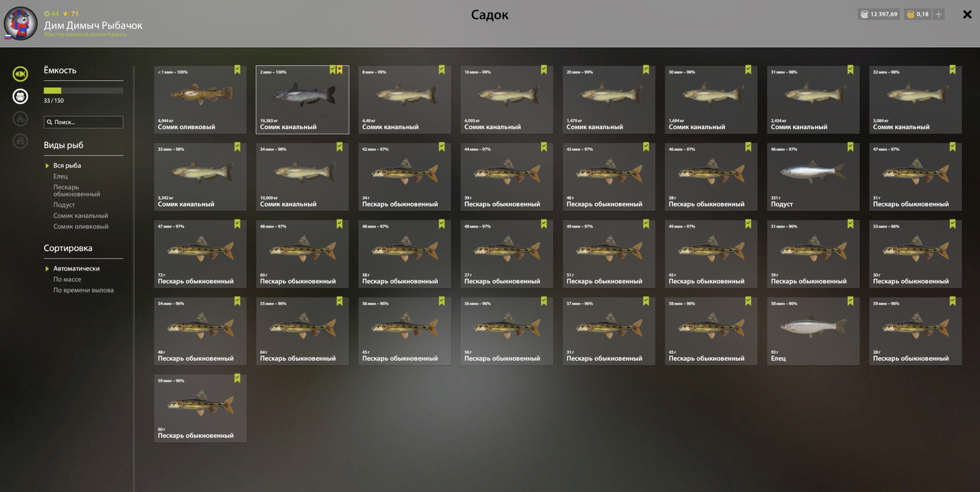The image size is (980, 492).
Task: Select Автоматически sorting option
Action: click(x=76, y=268)
